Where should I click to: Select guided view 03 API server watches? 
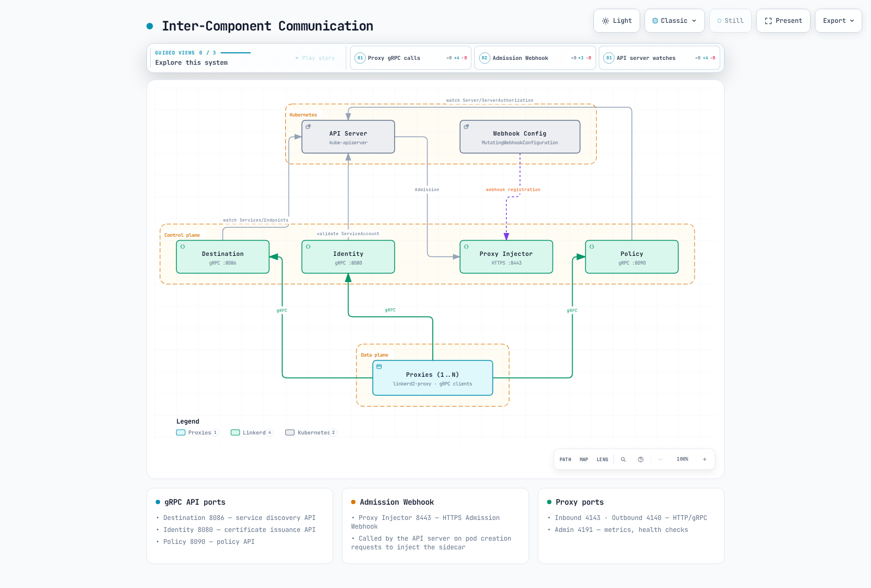[x=659, y=58]
